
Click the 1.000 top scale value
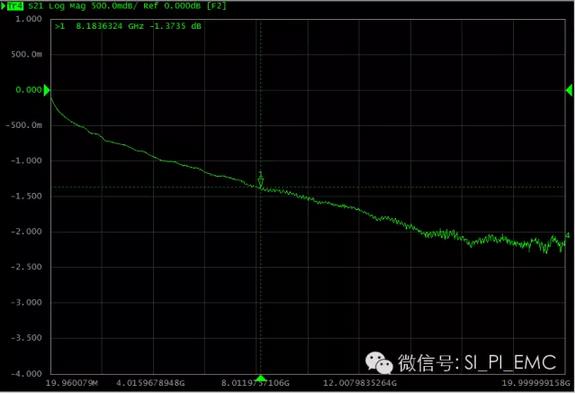(29, 19)
